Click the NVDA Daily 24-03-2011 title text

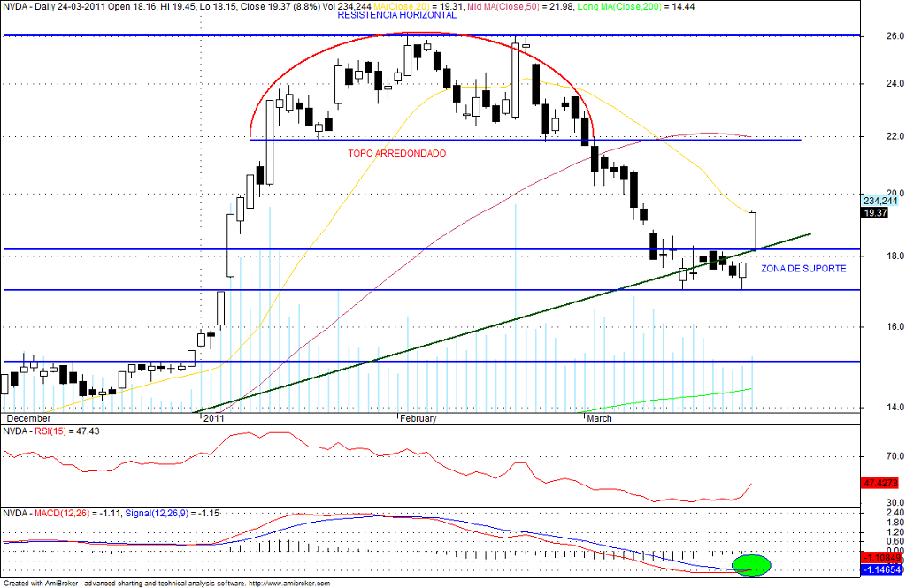56,7
